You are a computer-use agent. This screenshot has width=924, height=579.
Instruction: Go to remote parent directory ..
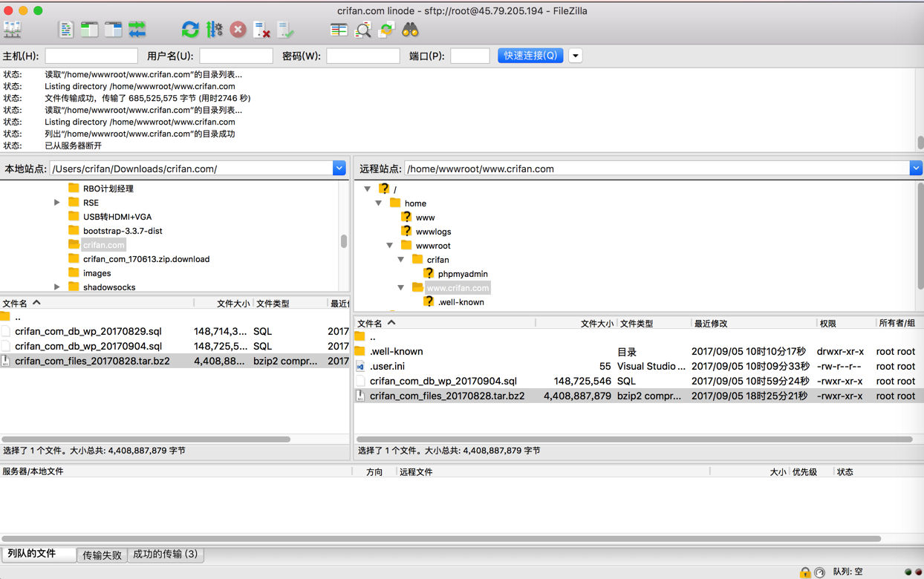coord(639,337)
